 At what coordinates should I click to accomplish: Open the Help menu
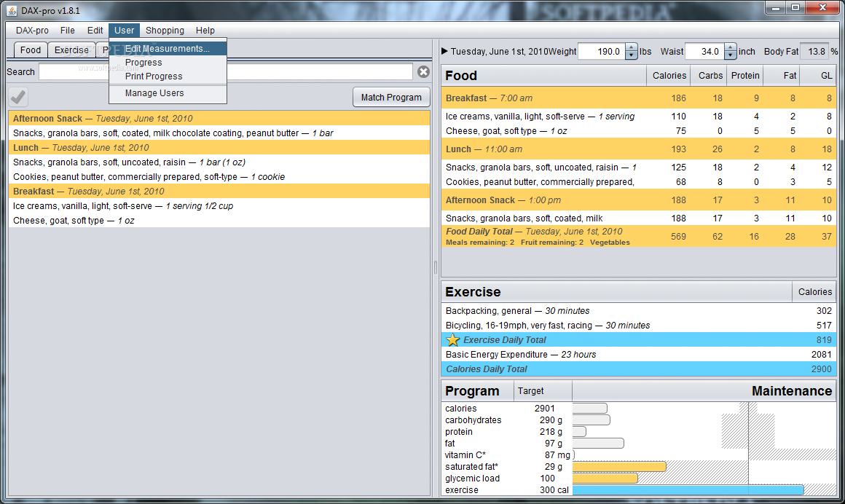tap(205, 30)
